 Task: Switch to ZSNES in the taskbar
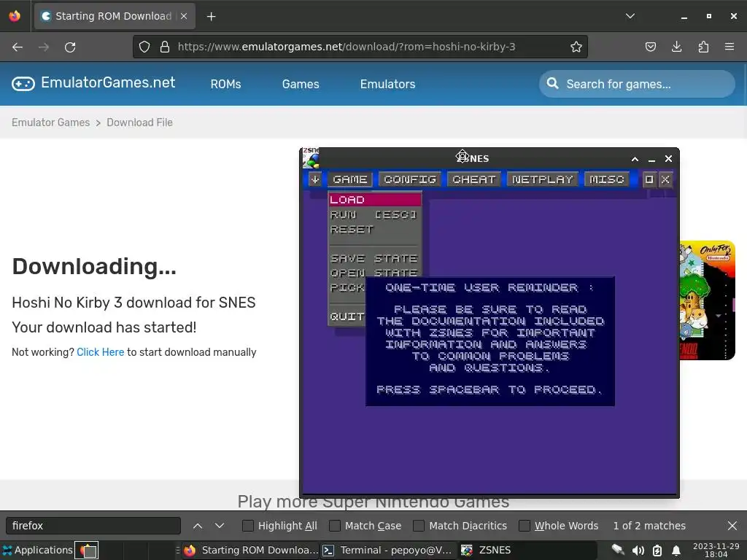[527, 550]
